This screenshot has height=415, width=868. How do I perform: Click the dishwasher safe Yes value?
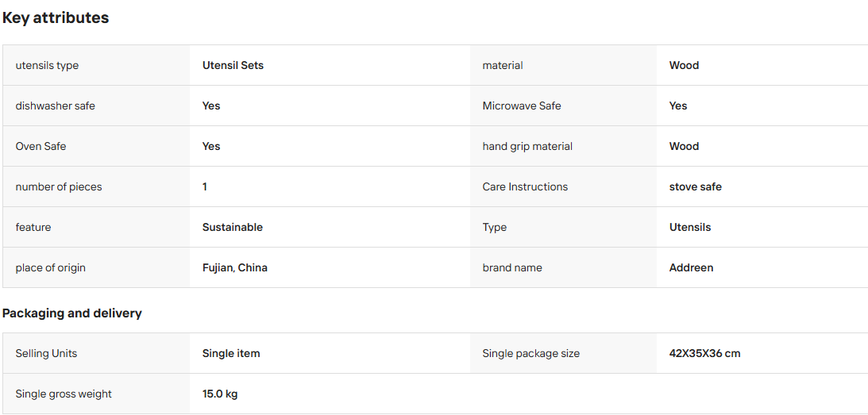[211, 106]
